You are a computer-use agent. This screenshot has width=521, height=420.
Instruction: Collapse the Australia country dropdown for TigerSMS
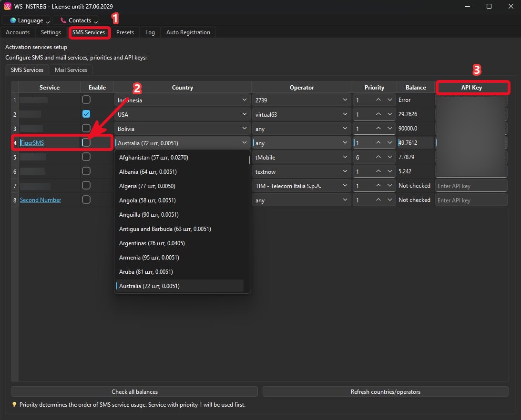[183, 143]
